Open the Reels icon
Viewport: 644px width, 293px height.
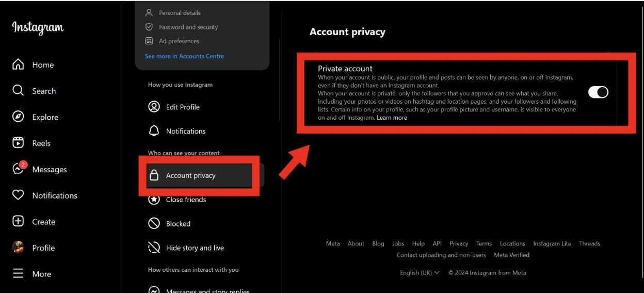(x=18, y=143)
